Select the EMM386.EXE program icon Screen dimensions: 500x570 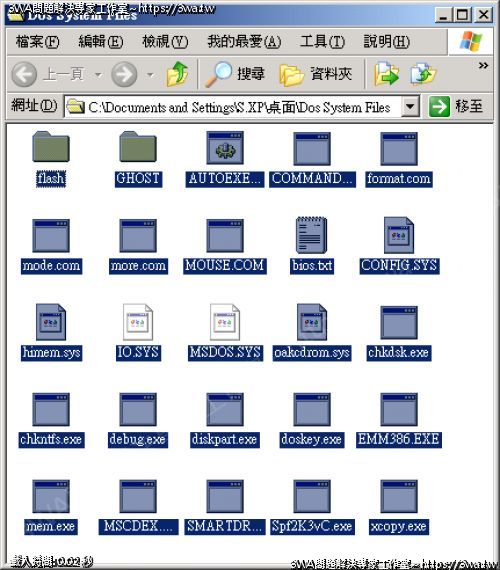[399, 409]
